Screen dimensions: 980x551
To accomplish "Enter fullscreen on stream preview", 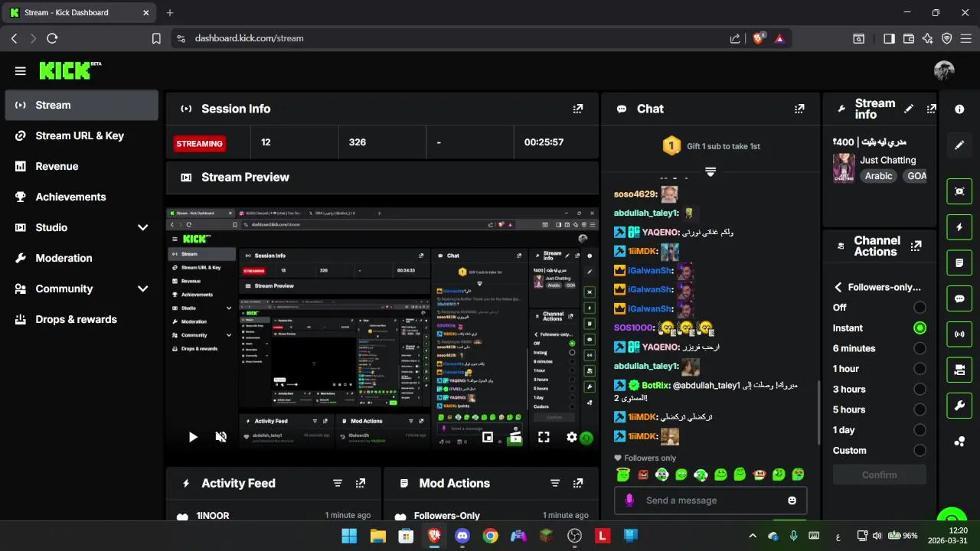I will [544, 437].
